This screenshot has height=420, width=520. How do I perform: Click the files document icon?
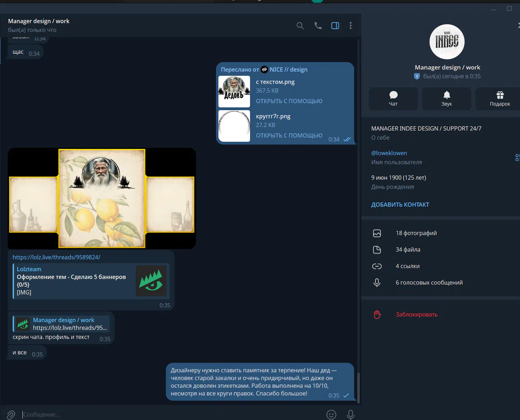377,249
